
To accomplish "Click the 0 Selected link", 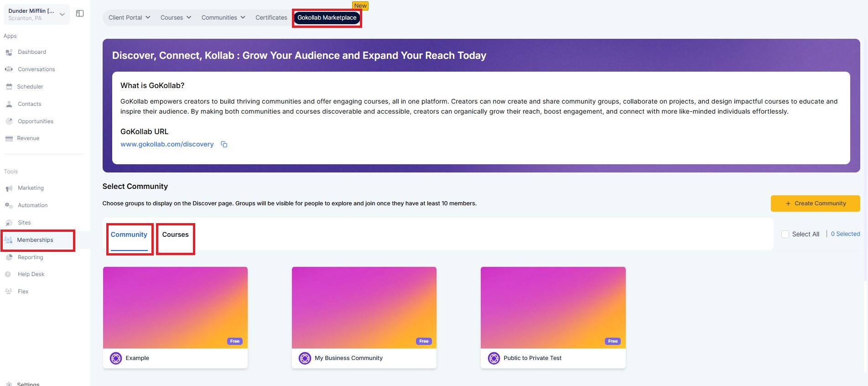I will [x=845, y=234].
